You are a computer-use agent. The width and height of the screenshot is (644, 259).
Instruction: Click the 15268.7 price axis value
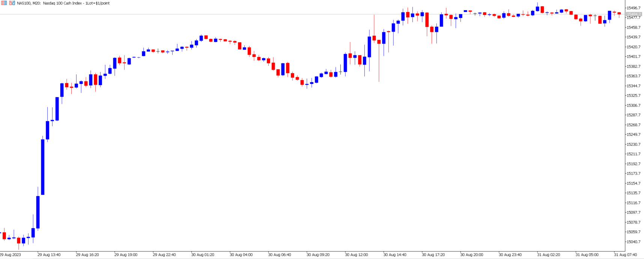(x=633, y=125)
